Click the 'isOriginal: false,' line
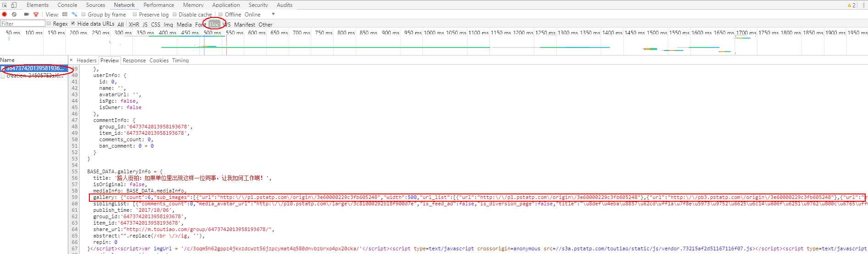Image resolution: width=868 pixels, height=254 pixels. [120, 184]
